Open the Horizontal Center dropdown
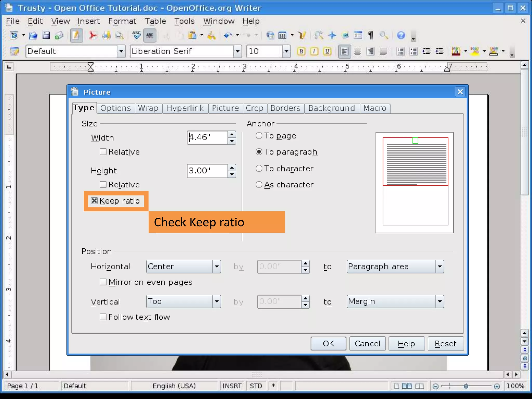532x399 pixels. [217, 267]
